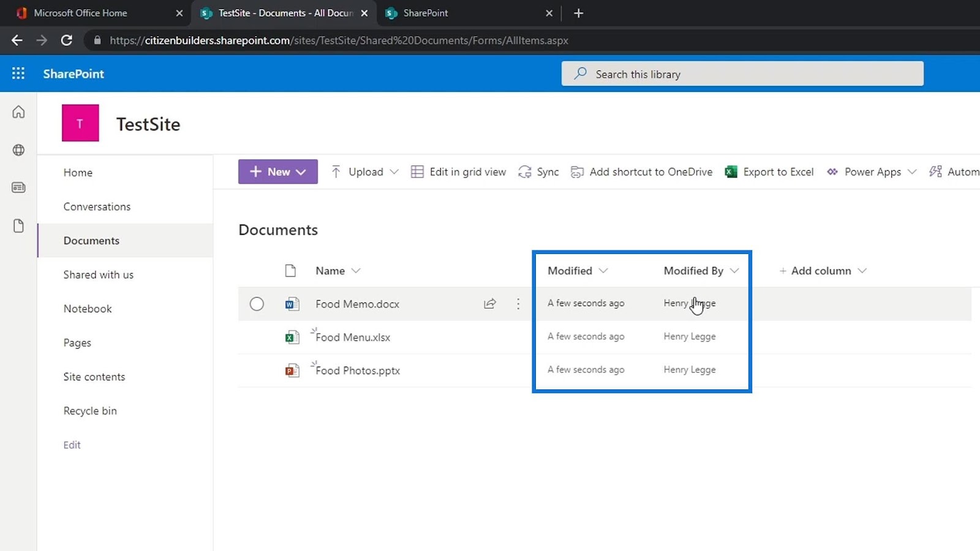980x551 pixels.
Task: Select Food Memo.docx row circle
Action: [257, 304]
